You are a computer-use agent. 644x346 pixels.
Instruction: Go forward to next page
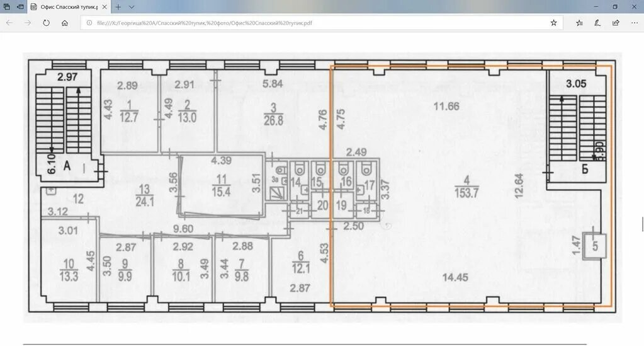pos(28,23)
